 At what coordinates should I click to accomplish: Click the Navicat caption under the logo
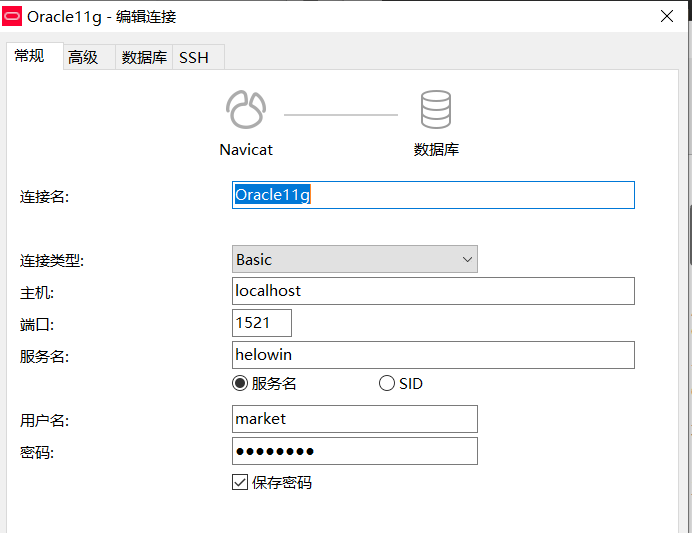246,150
